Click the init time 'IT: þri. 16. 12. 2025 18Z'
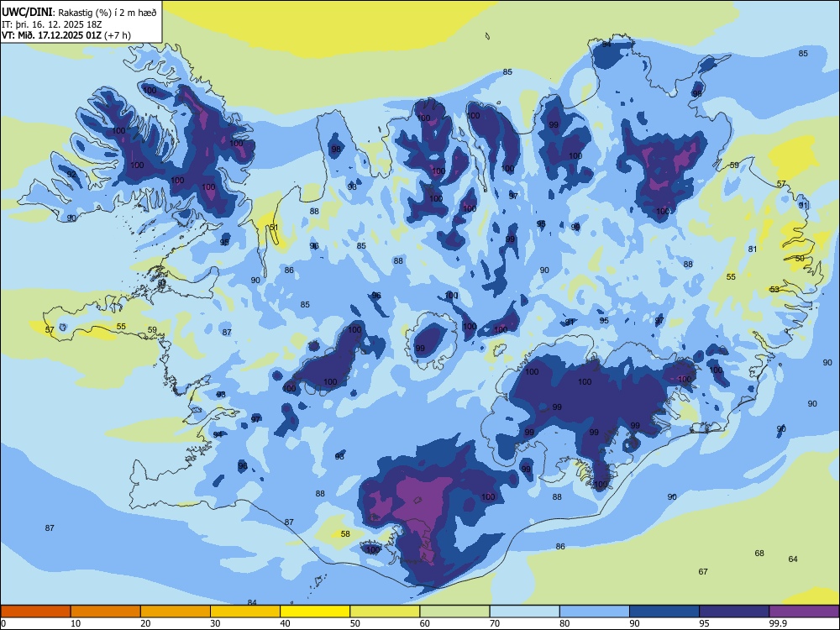 pyautogui.click(x=51, y=24)
